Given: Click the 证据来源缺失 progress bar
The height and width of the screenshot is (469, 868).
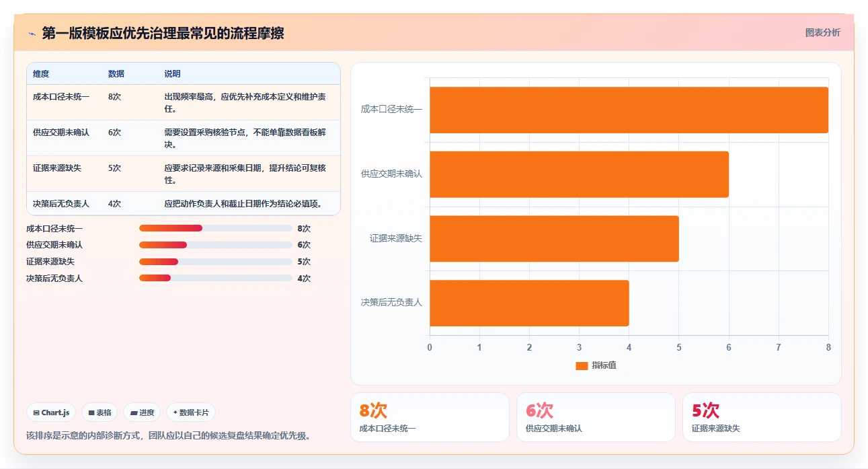Looking at the screenshot, I should point(215,262).
